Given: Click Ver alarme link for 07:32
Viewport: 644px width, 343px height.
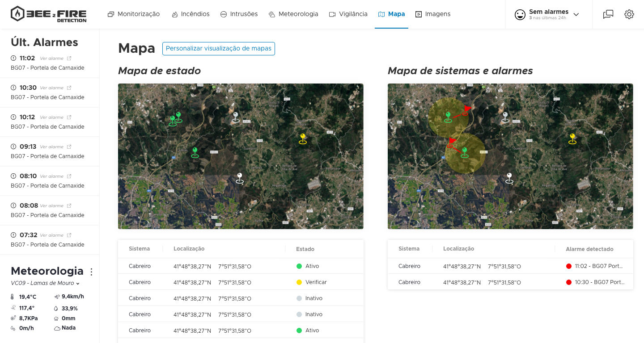Looking at the screenshot, I should (x=52, y=235).
